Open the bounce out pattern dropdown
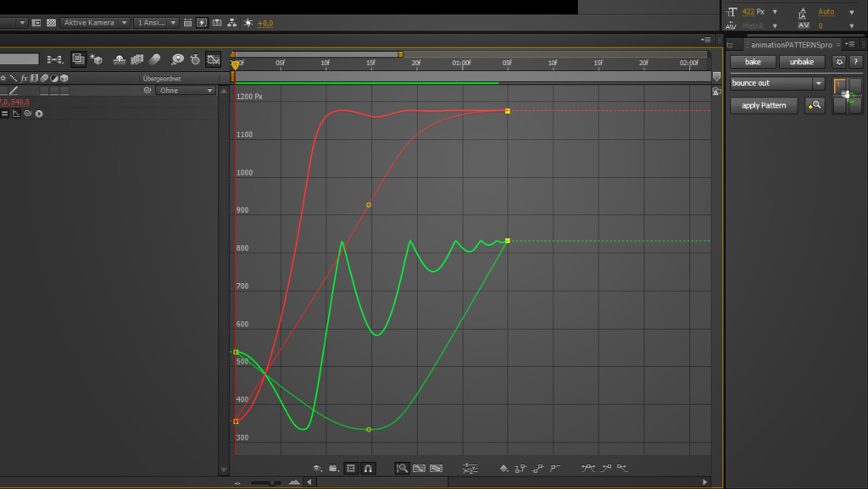 click(818, 83)
